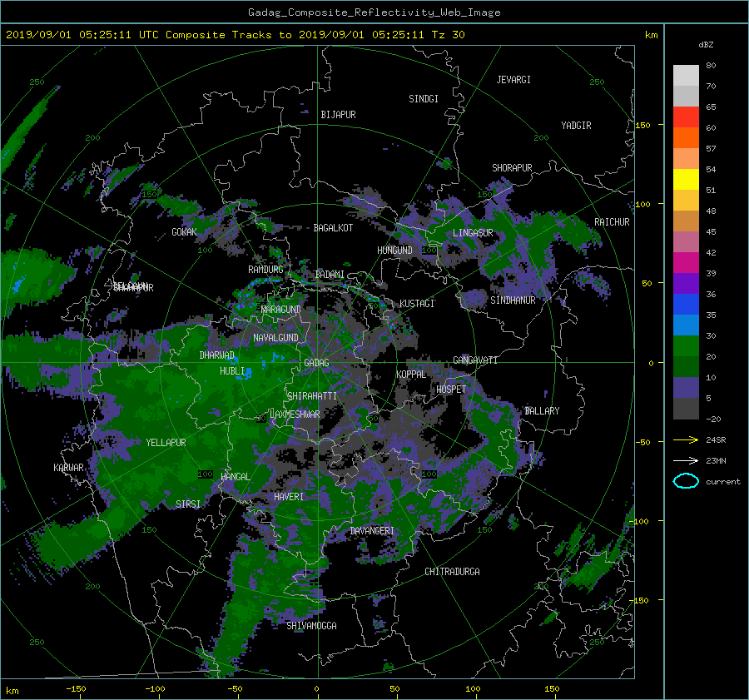Viewport: 749px width, 700px height.
Task: Click the Gadag_Composite_Reflectivity_Web_Image title
Action: pos(374,12)
